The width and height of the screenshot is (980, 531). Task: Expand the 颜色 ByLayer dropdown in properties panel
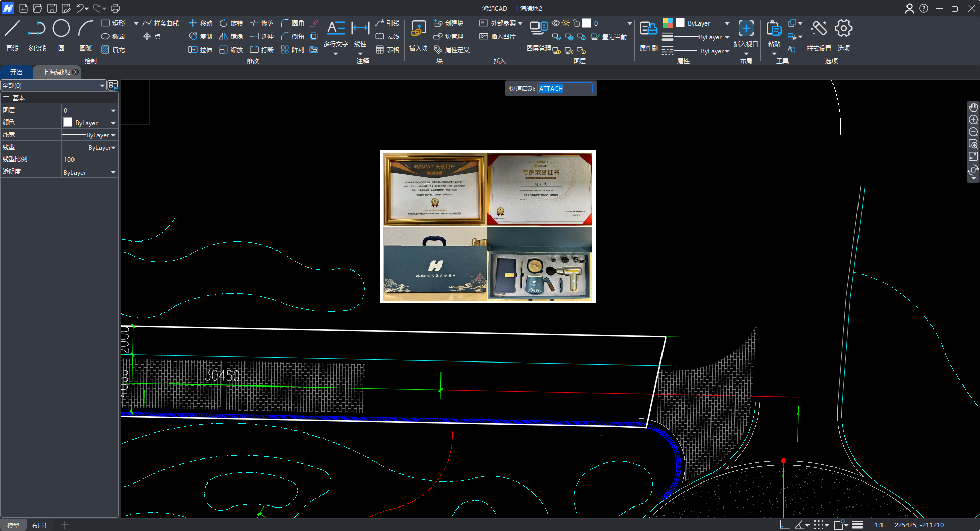[113, 123]
